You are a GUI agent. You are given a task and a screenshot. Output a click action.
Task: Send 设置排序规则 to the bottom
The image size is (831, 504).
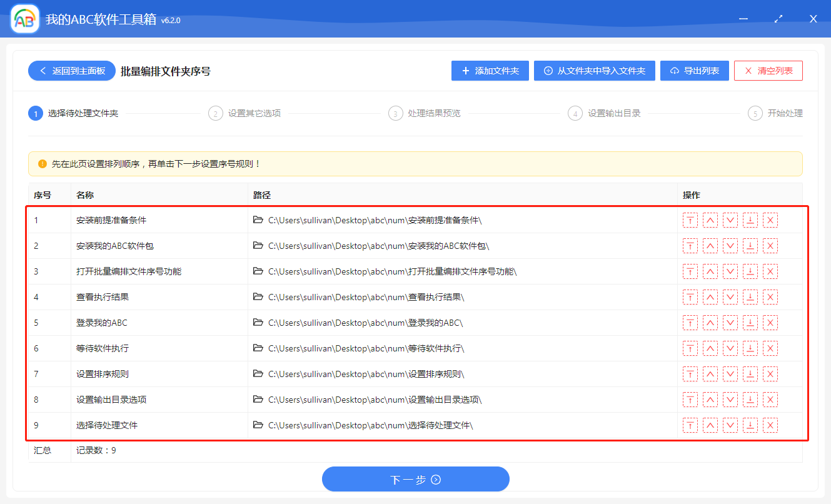tap(750, 373)
